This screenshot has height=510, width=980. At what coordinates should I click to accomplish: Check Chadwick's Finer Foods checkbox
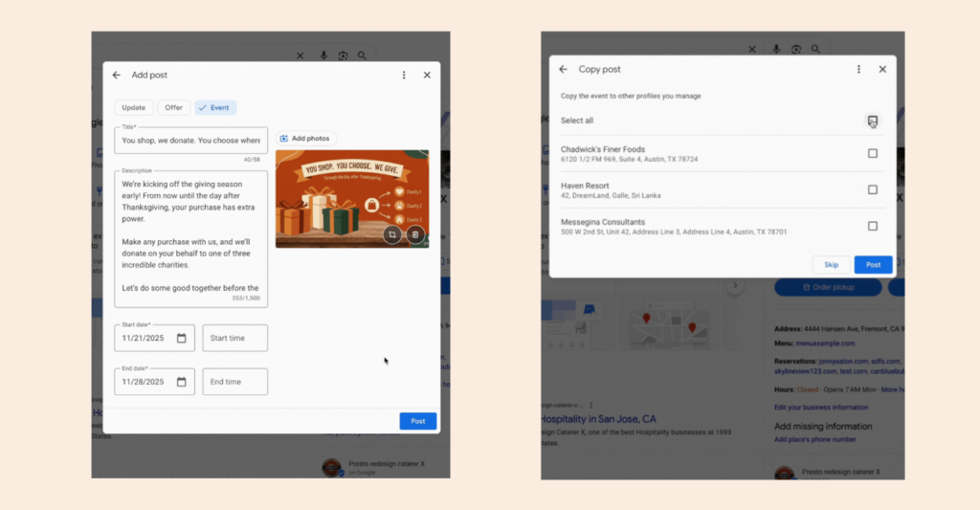[x=872, y=153]
